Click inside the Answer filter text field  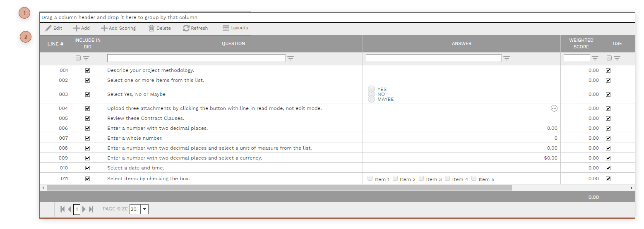433,58
